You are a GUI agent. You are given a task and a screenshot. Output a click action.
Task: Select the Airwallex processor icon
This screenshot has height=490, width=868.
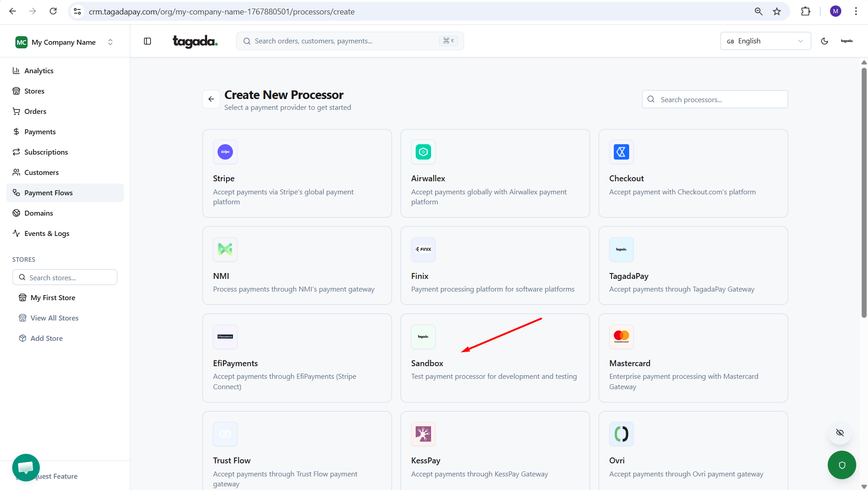click(423, 152)
